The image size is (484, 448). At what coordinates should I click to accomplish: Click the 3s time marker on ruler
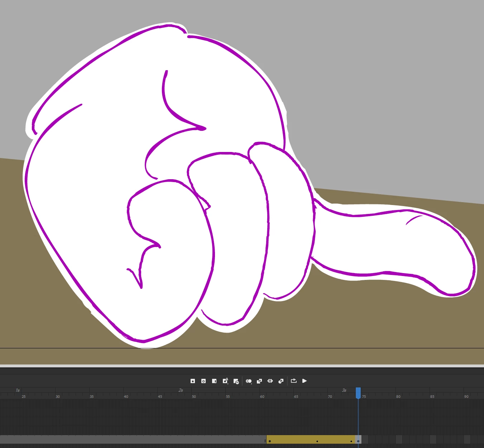344,390
